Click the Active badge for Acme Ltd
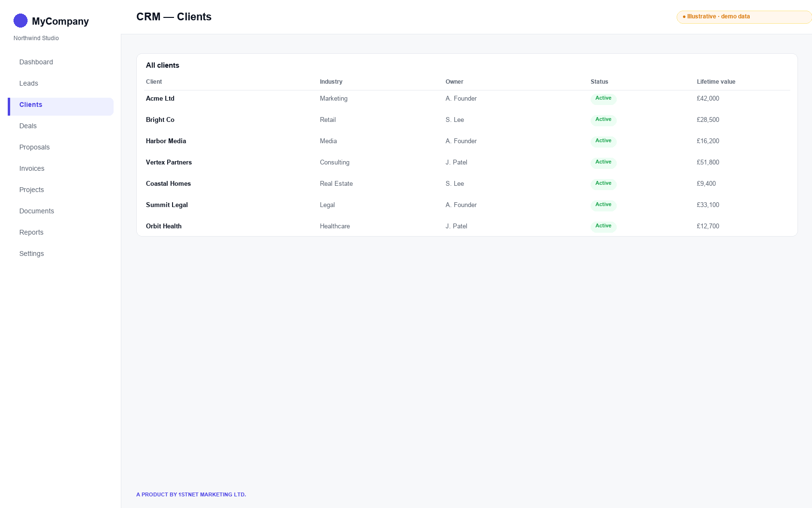Screen dimensions: 812x508 603,98
